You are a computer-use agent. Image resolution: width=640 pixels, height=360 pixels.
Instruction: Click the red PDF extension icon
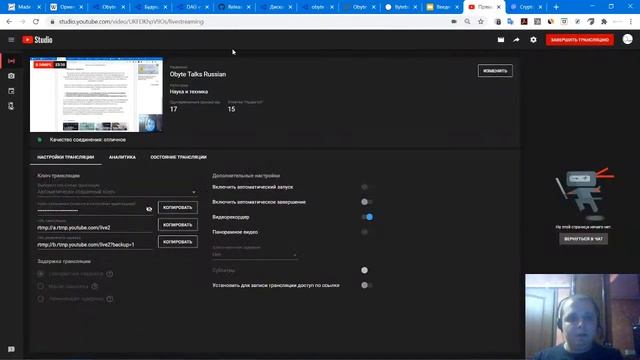click(x=524, y=22)
